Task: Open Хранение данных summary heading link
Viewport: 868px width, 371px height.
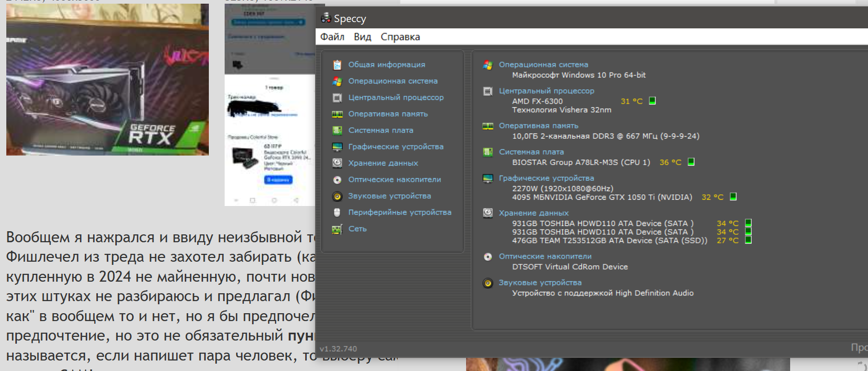Action: [533, 213]
